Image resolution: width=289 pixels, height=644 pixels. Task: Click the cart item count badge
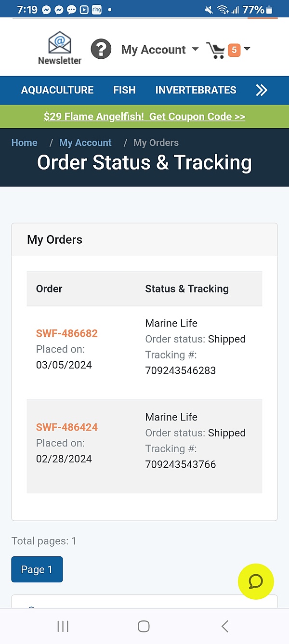pyautogui.click(x=234, y=50)
